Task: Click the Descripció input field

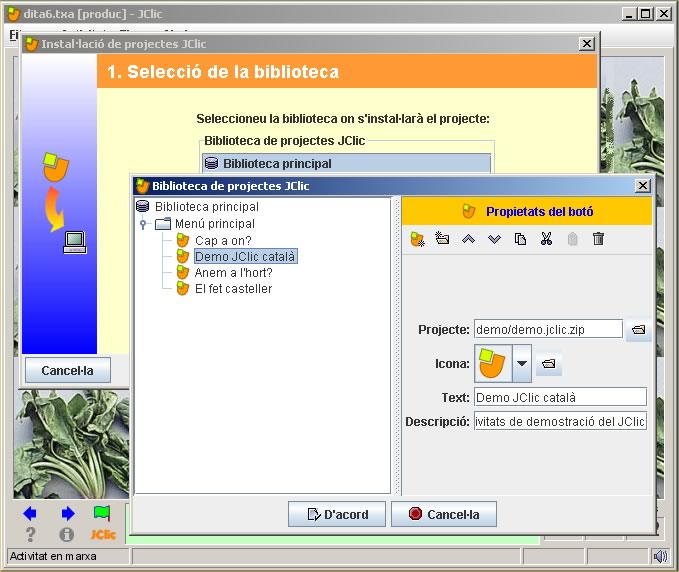Action: 560,421
